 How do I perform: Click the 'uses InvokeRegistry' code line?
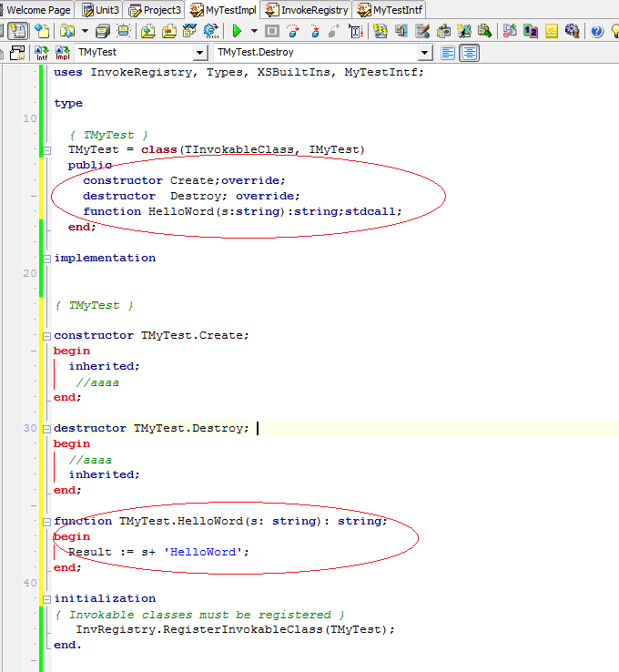[x=238, y=73]
